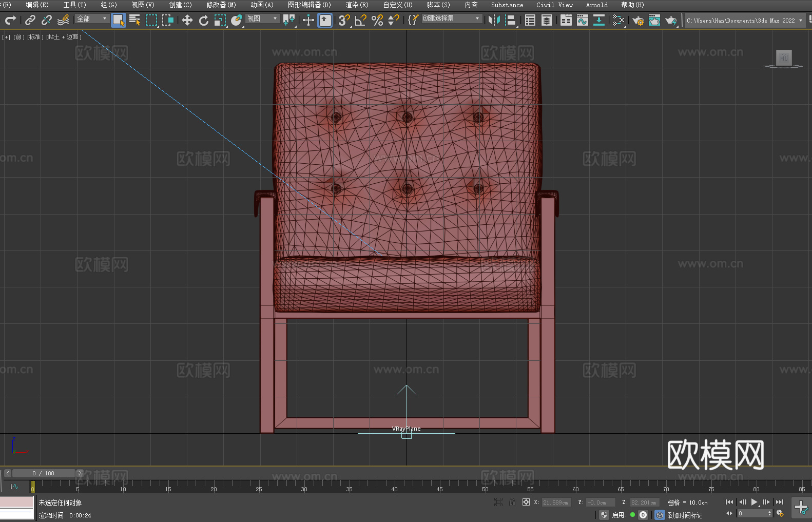
Task: Open the 编辑(E) menu
Action: click(37, 5)
